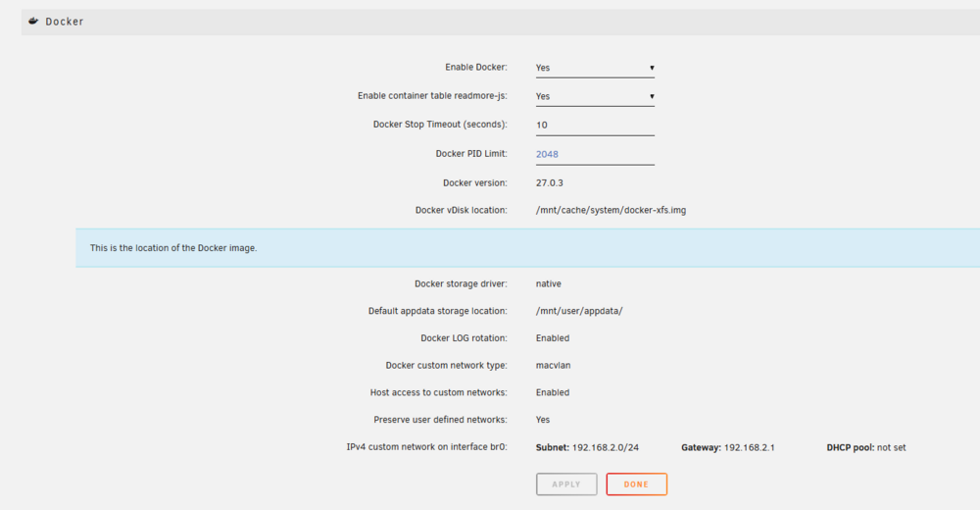Click the Done button

pos(636,484)
